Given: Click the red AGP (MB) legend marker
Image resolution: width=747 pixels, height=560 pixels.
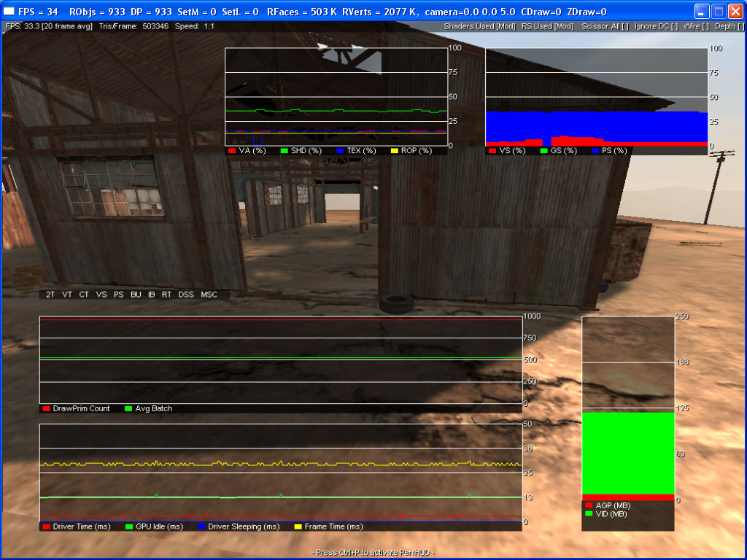Looking at the screenshot, I should (588, 505).
